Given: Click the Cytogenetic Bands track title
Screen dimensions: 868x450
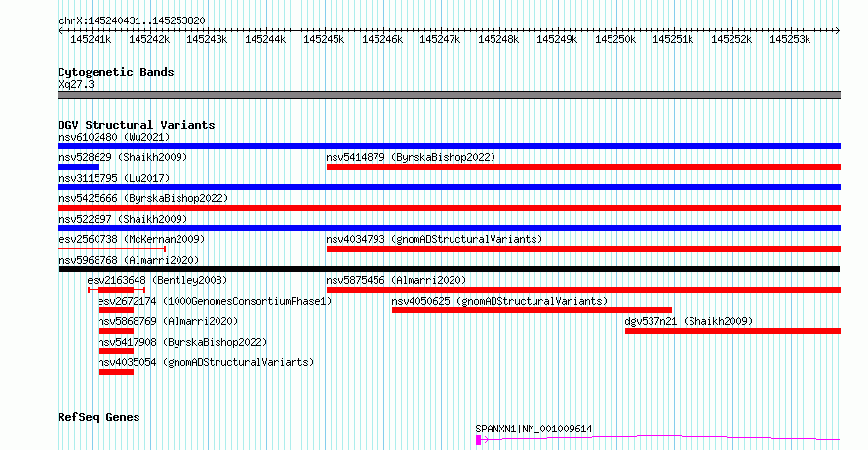Looking at the screenshot, I should (x=116, y=72).
